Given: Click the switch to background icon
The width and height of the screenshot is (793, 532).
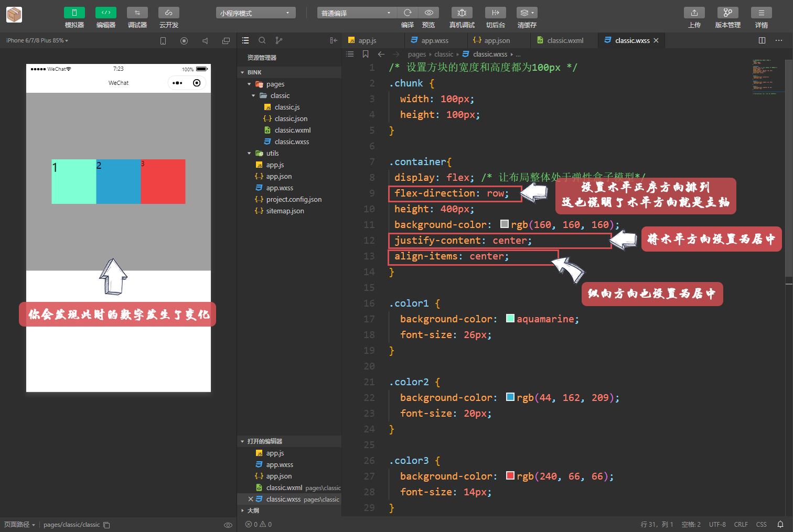Looking at the screenshot, I should point(496,13).
